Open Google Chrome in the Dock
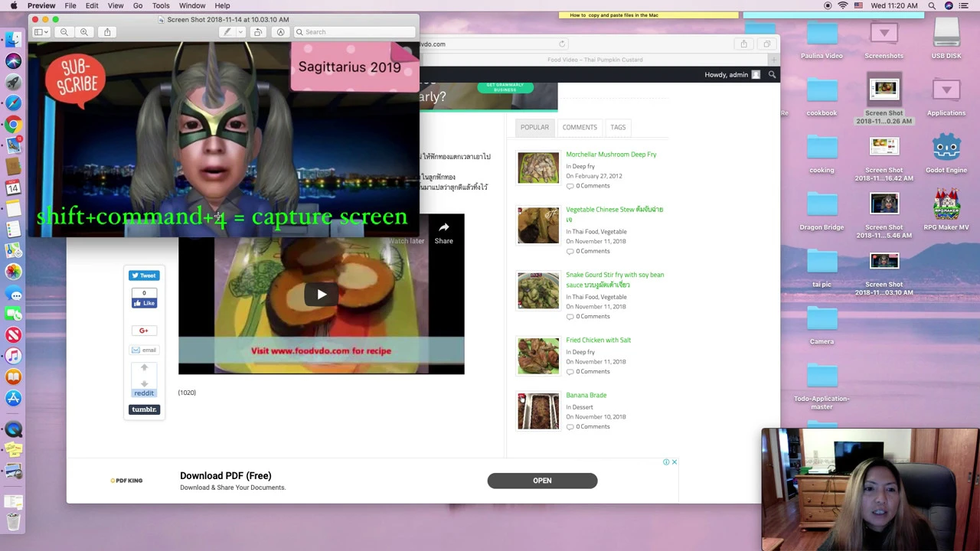 (x=13, y=124)
